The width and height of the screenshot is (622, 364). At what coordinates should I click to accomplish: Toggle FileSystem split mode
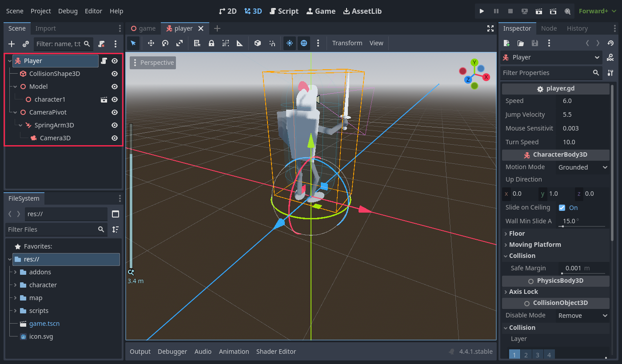pyautogui.click(x=116, y=214)
